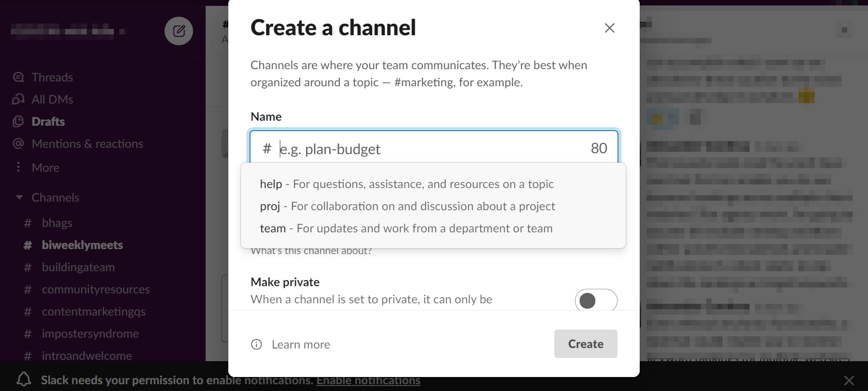Click the Create button

click(x=585, y=344)
